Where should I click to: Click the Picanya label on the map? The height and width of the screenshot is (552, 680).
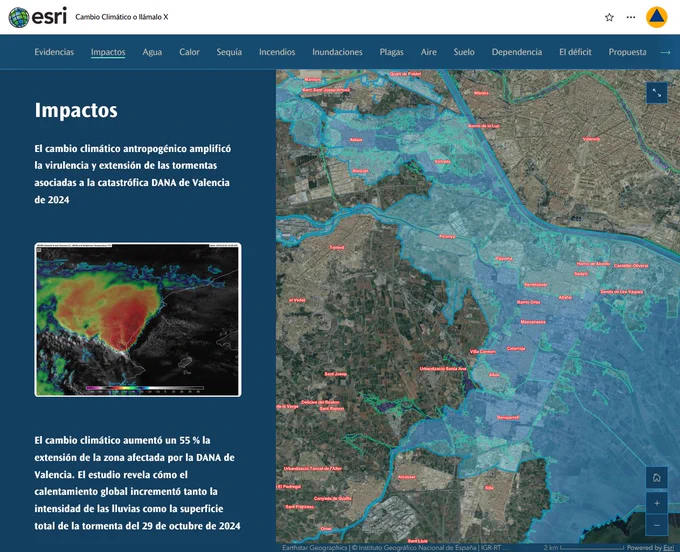tap(447, 236)
